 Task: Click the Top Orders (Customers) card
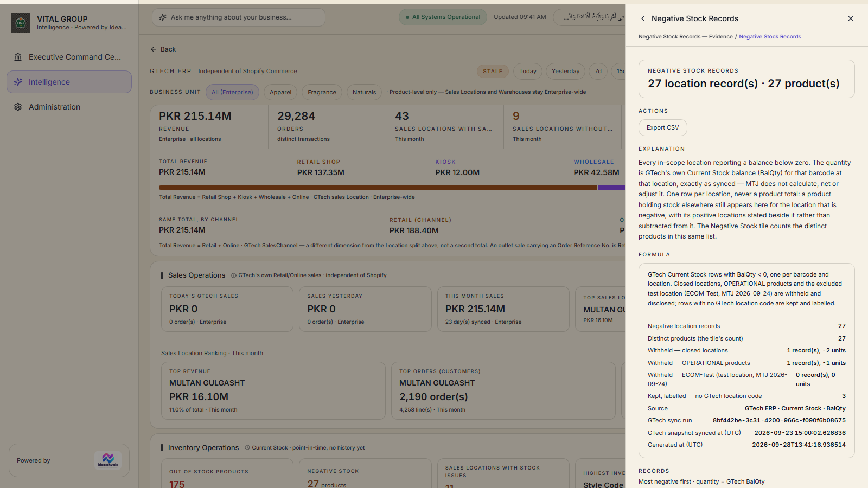[503, 391]
